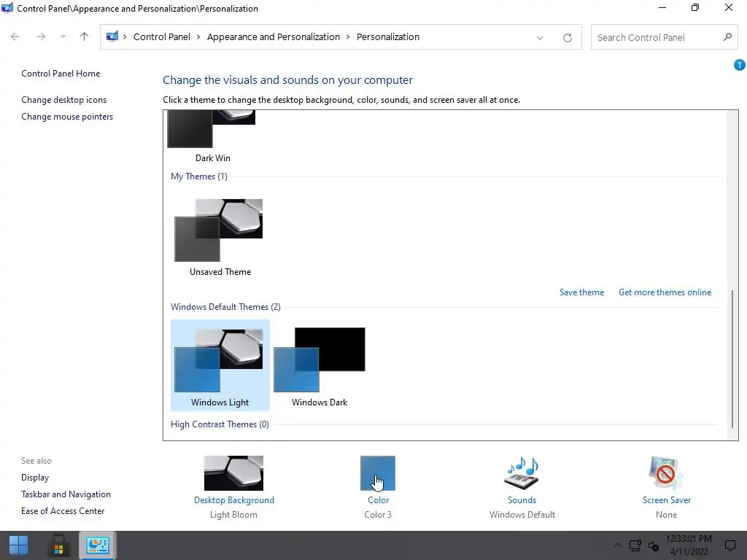The height and width of the screenshot is (560, 747).
Task: Open Change desktop icons link
Action: click(64, 99)
